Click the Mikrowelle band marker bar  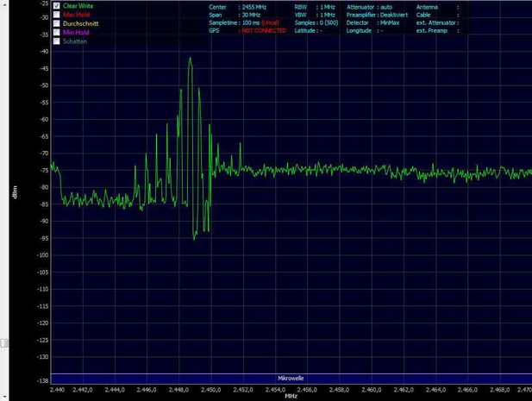290,378
